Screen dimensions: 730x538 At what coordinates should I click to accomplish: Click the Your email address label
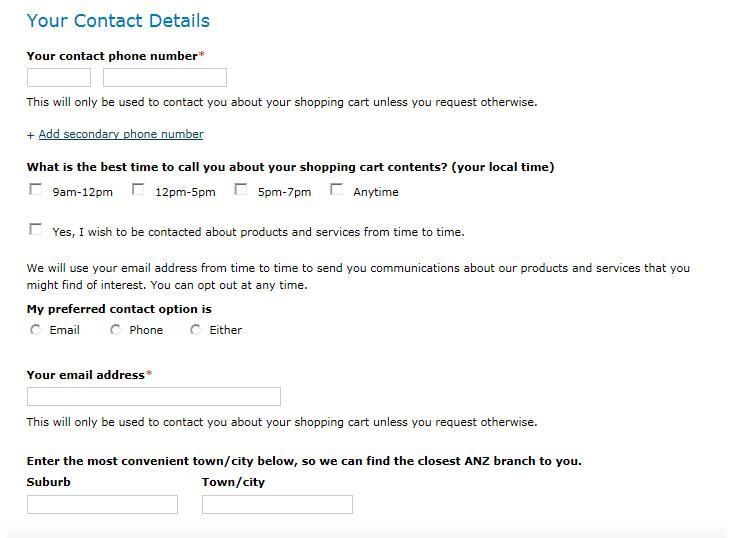pyautogui.click(x=86, y=375)
